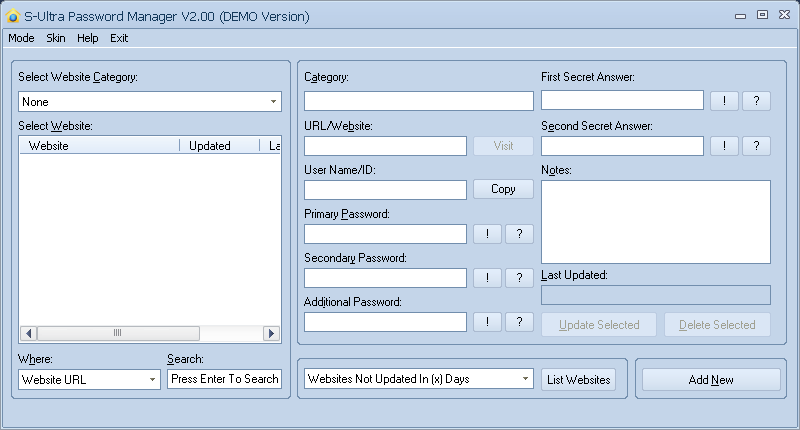Open the Where dropdown showing Website URL
Image resolution: width=800 pixels, height=430 pixels.
tap(89, 380)
